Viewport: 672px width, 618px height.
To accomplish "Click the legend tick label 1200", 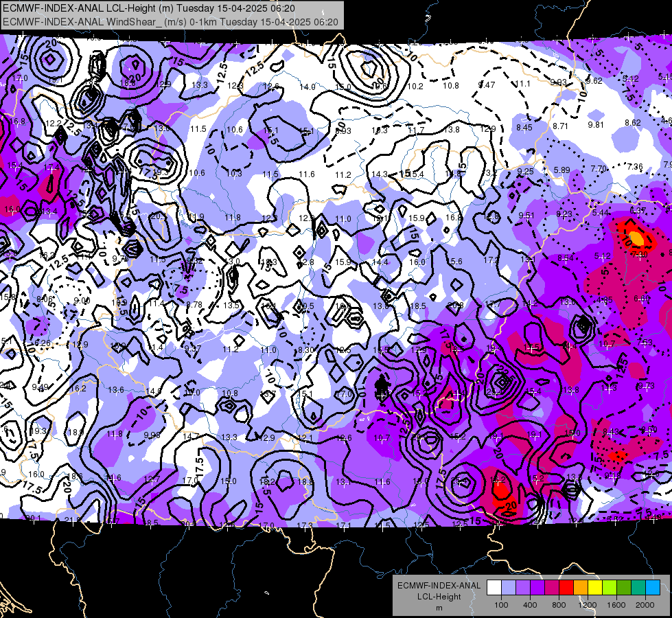I will (588, 605).
